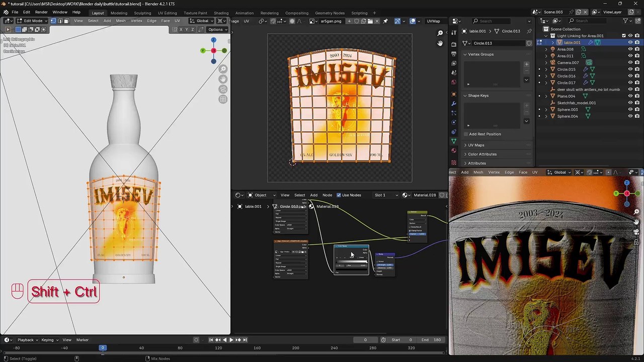Open the Render menu
This screenshot has height=362, width=644.
(41, 12)
